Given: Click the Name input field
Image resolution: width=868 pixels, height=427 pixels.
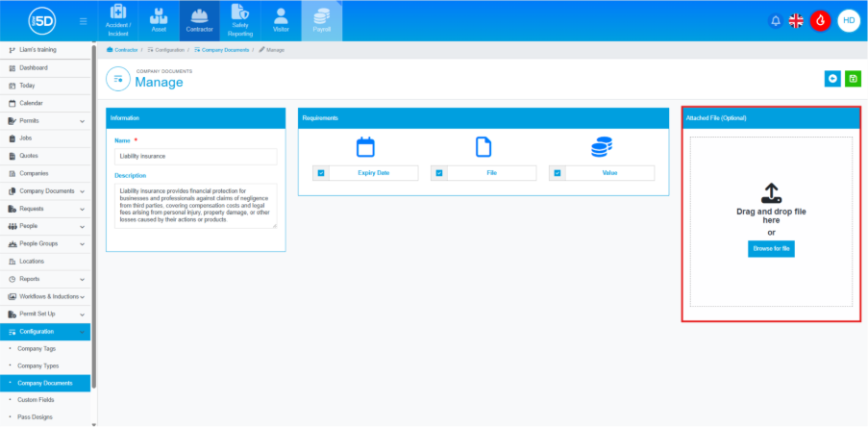Looking at the screenshot, I should coord(195,156).
